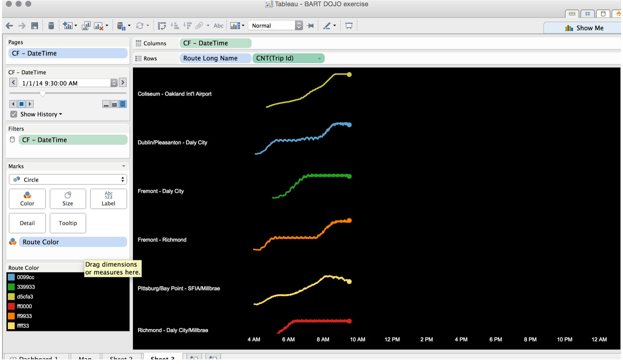Click the pause auto updates cylinder icon
Viewport: 623px width, 364px height.
[x=121, y=26]
